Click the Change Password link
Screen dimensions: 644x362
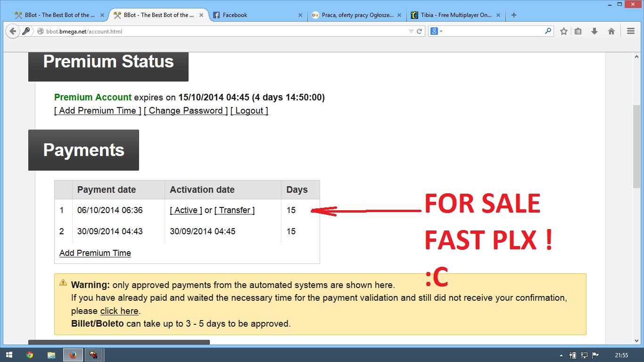186,111
